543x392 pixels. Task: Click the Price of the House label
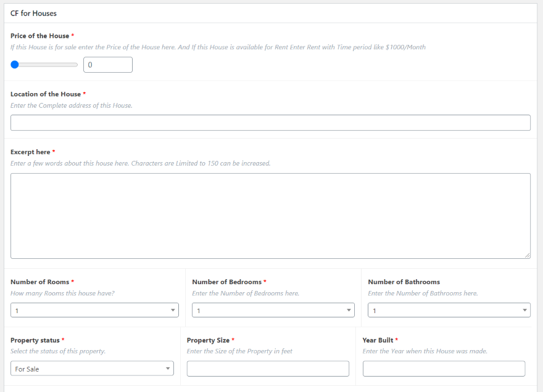39,36
